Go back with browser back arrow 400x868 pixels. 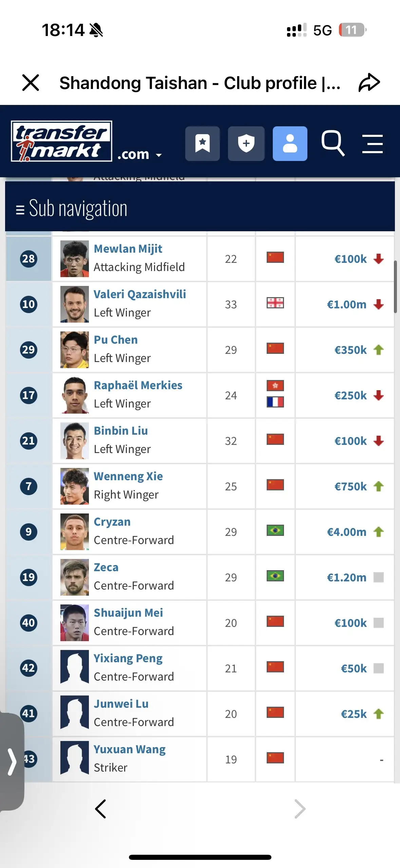pyautogui.click(x=100, y=809)
